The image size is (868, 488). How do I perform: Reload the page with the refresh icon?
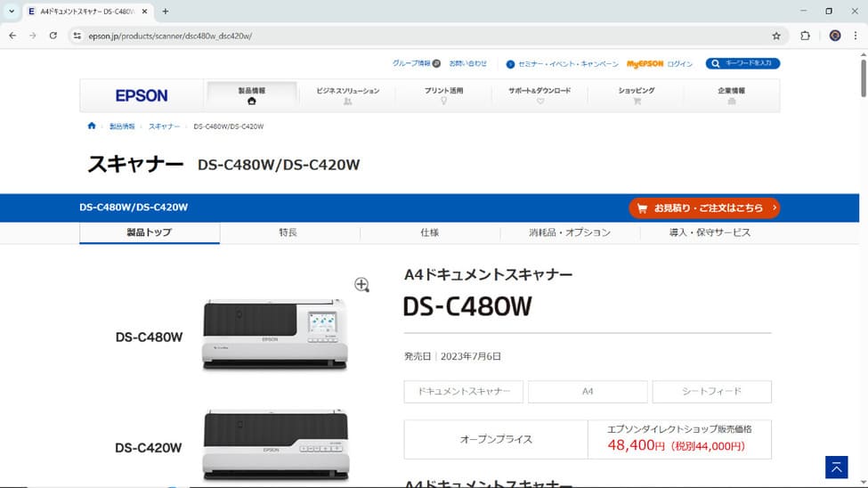point(53,36)
